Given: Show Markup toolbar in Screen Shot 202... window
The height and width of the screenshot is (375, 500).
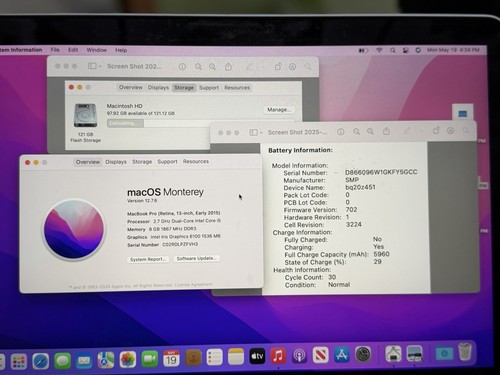Looking at the screenshot, I should click(x=292, y=67).
